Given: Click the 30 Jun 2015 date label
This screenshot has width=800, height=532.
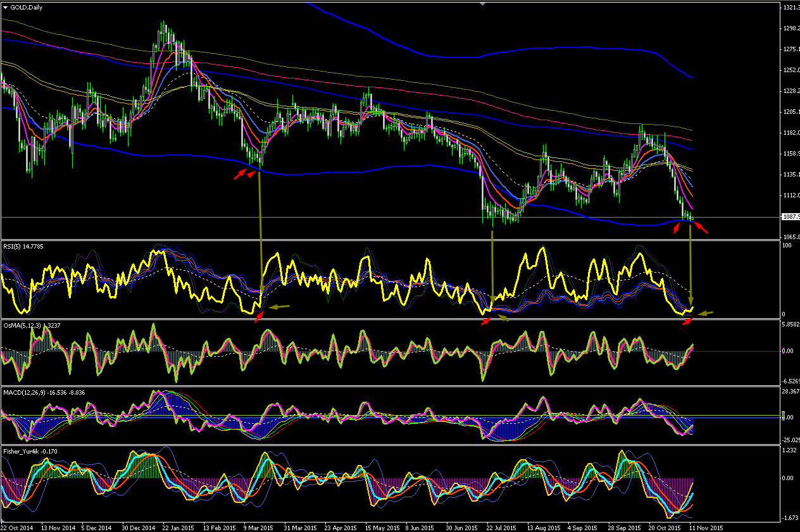Looking at the screenshot, I should pyautogui.click(x=461, y=527).
